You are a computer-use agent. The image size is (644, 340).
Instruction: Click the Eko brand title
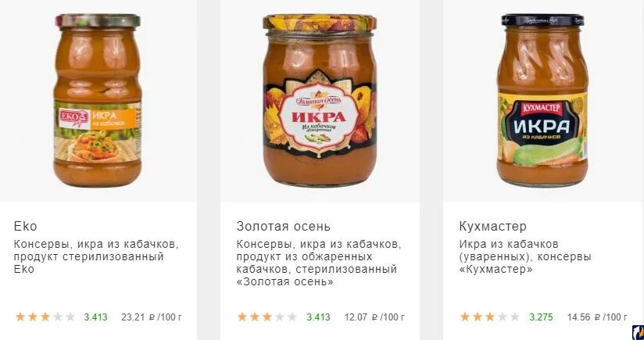(x=25, y=226)
